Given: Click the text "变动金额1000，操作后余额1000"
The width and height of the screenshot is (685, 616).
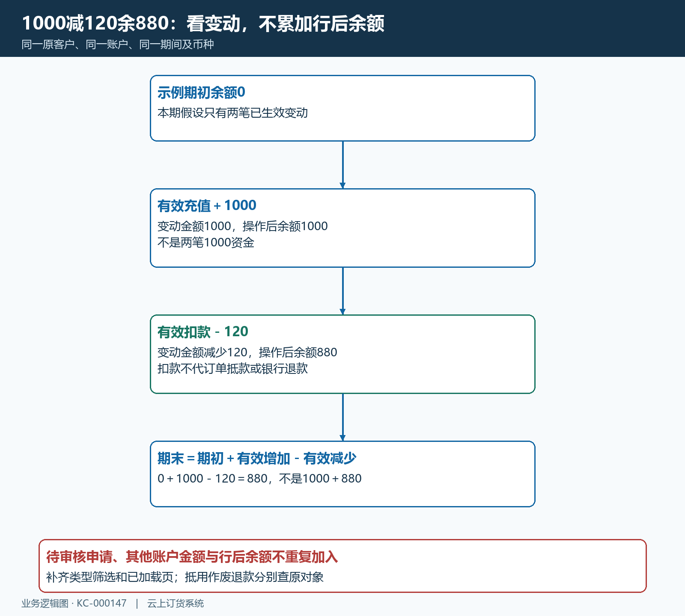Looking at the screenshot, I should click(242, 226).
